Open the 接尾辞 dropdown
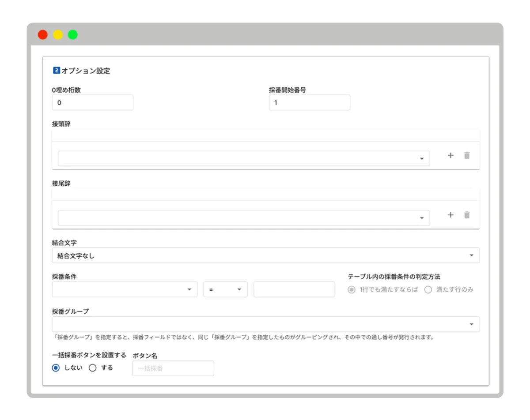The height and width of the screenshot is (420, 530). [244, 218]
